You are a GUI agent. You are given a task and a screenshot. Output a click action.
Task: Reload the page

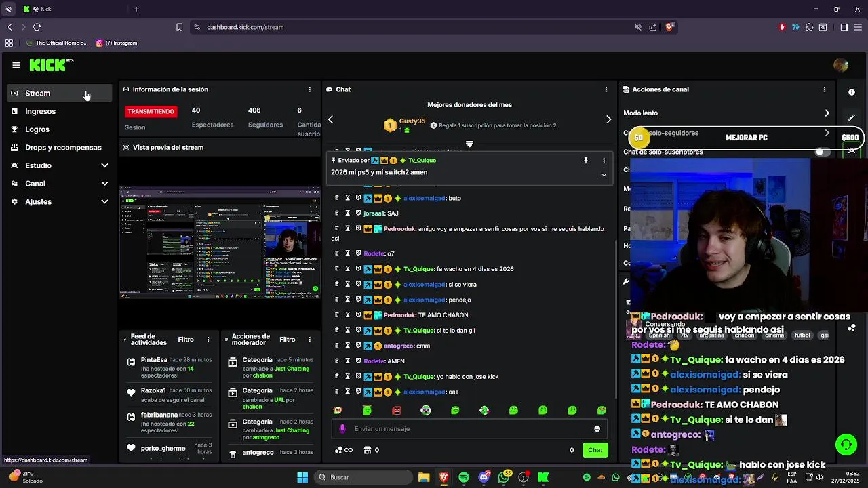point(37,27)
